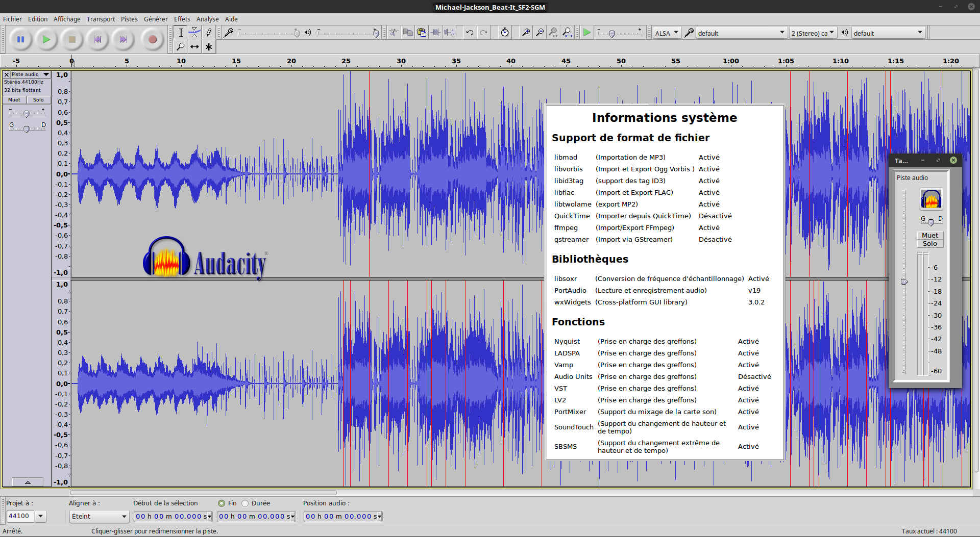Viewport: 980px width, 537px height.
Task: Click the Play button
Action: (x=46, y=39)
